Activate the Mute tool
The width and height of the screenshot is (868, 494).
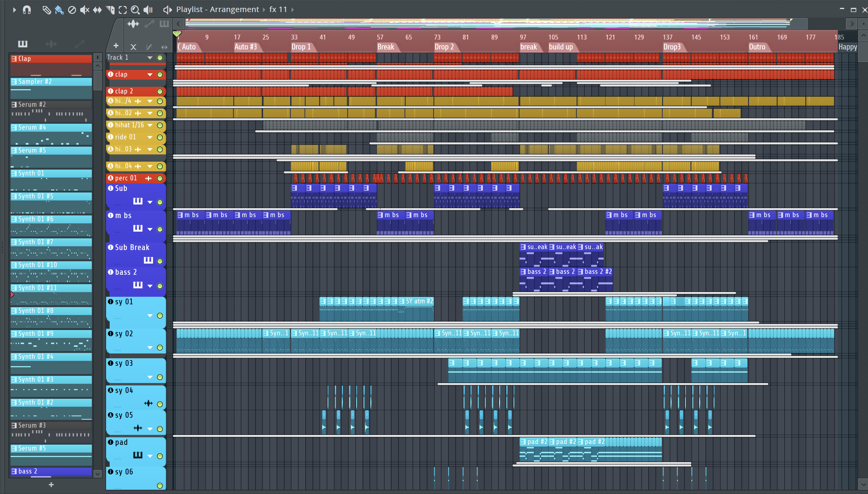tap(84, 10)
